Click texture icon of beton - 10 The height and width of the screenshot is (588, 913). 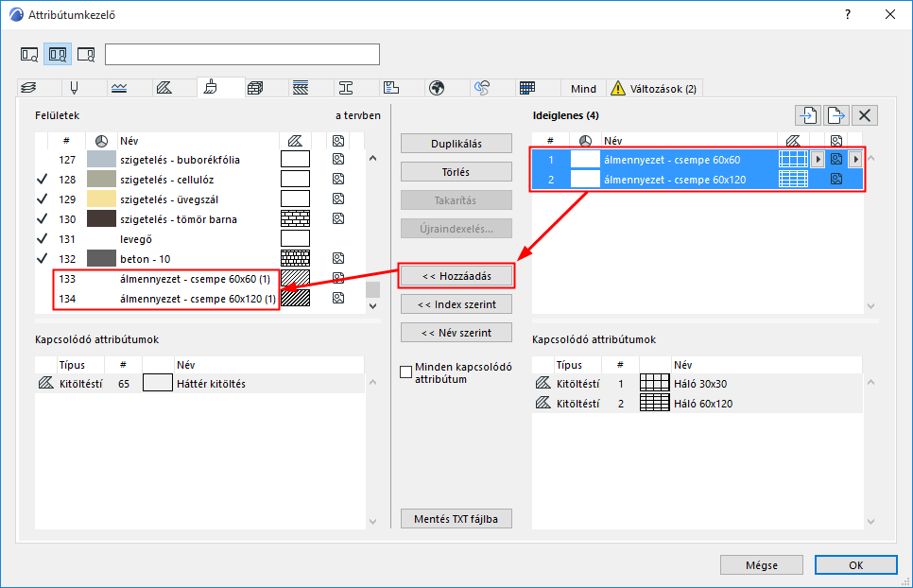point(338,258)
